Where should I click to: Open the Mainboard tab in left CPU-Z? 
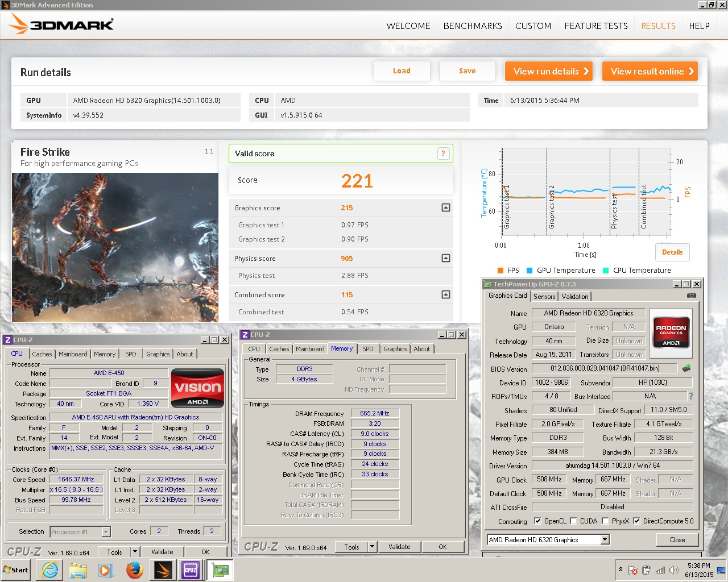coord(73,354)
